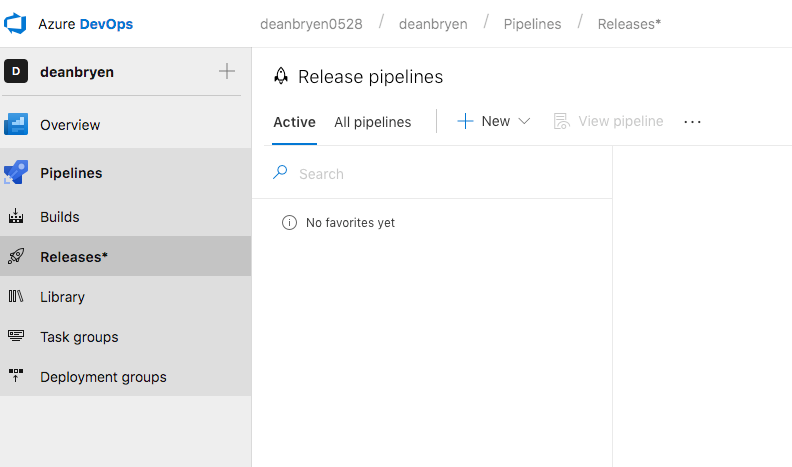Open Overview from the sidebar icon
792x467 pixels.
tap(16, 125)
